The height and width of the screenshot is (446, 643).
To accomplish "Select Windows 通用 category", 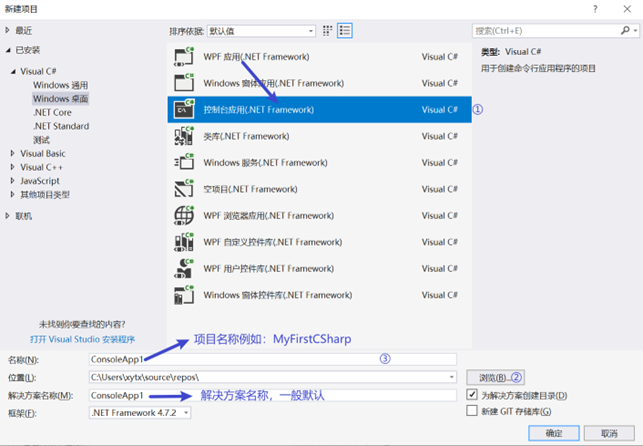I will pos(61,85).
